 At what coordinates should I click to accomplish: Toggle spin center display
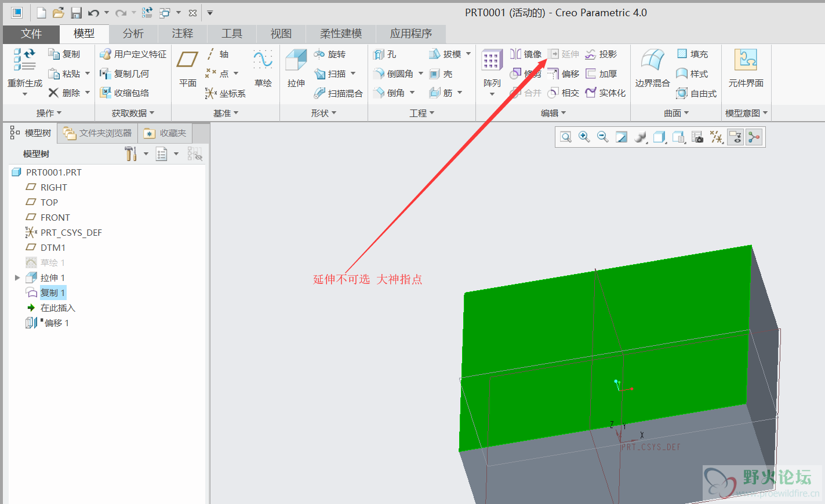754,137
